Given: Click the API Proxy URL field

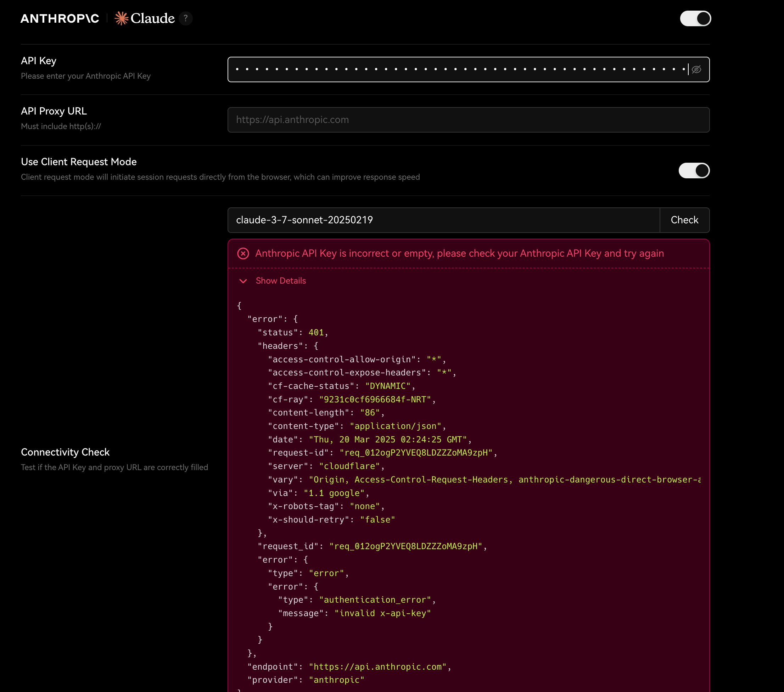Looking at the screenshot, I should tap(468, 120).
